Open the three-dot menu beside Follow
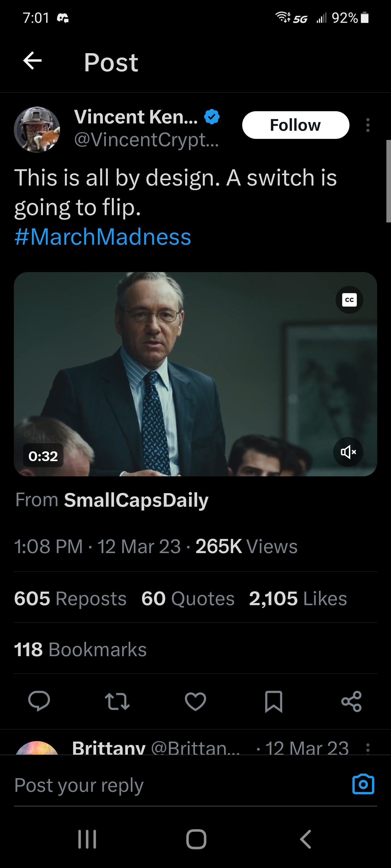Image resolution: width=391 pixels, height=868 pixels. 368,125
